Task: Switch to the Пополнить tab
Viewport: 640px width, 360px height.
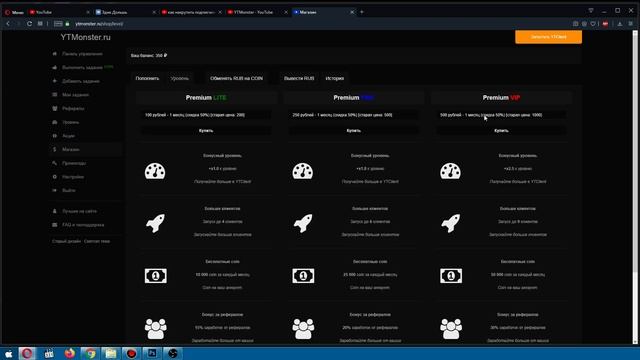Action: (147, 78)
